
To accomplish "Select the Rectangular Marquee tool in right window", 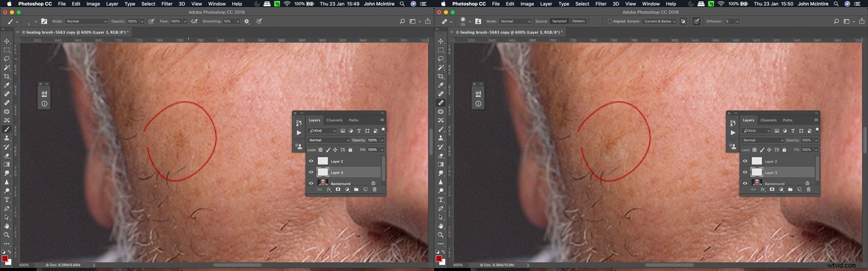I will coord(441,50).
